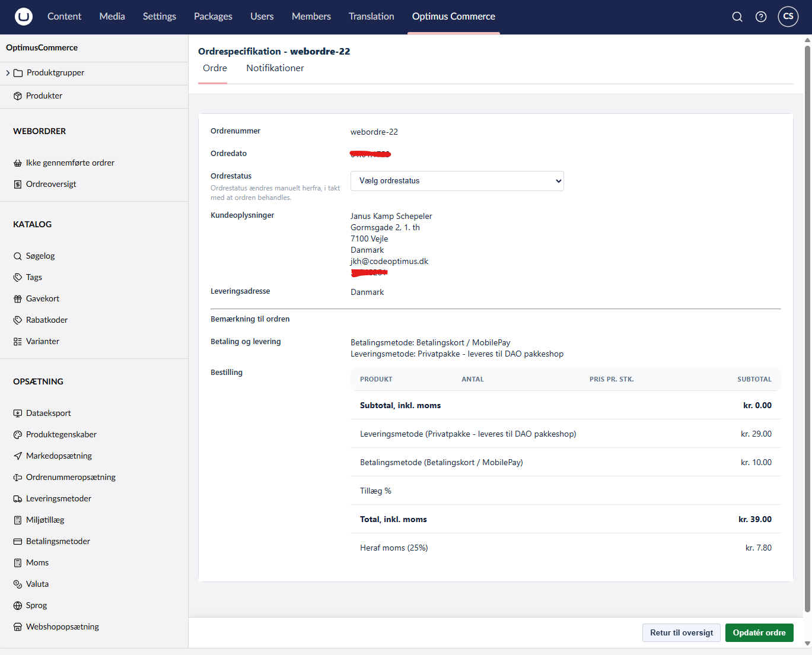812x655 pixels.
Task: Click the Produktgrupper folder icon
Action: (x=18, y=73)
